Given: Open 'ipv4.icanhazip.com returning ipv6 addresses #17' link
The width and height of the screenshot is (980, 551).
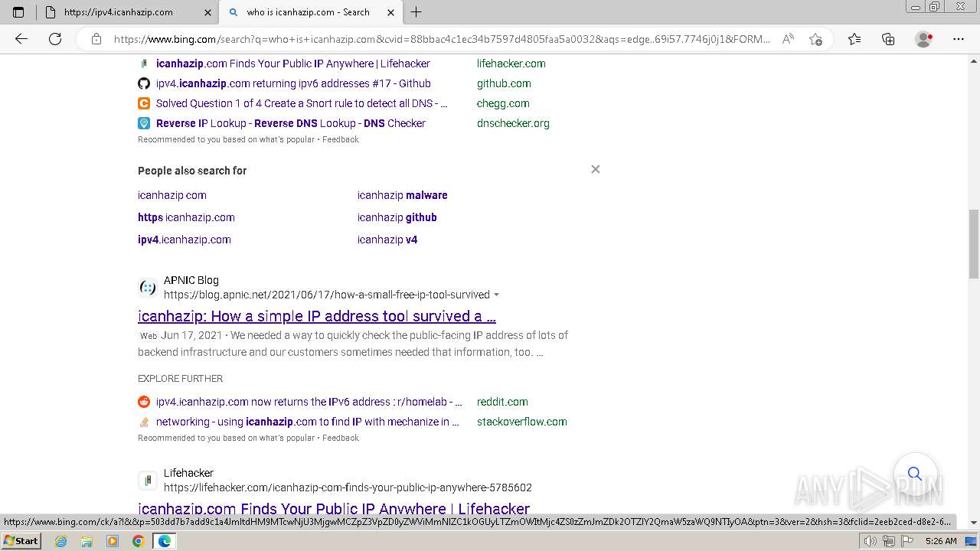Looking at the screenshot, I should pyautogui.click(x=293, y=83).
